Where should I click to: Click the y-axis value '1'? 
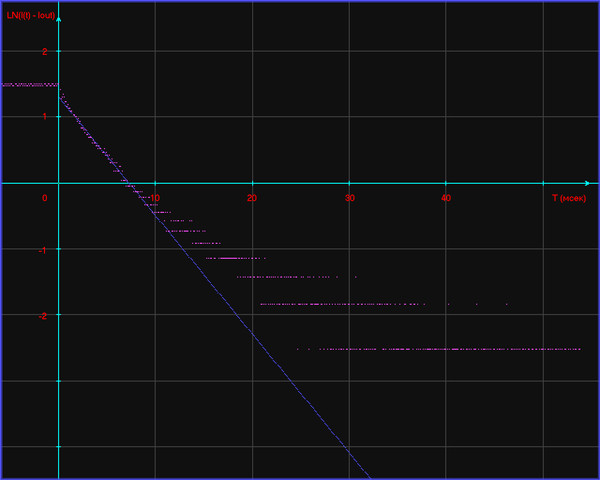pyautogui.click(x=45, y=116)
